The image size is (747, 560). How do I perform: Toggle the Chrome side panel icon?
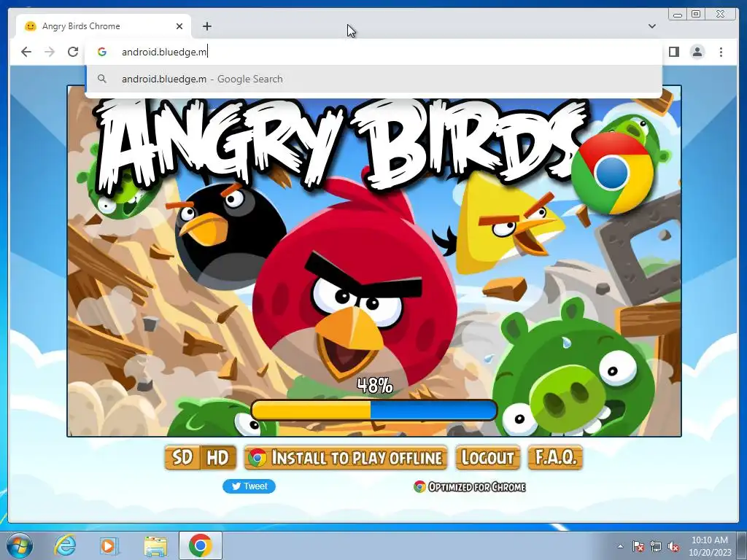(x=673, y=52)
